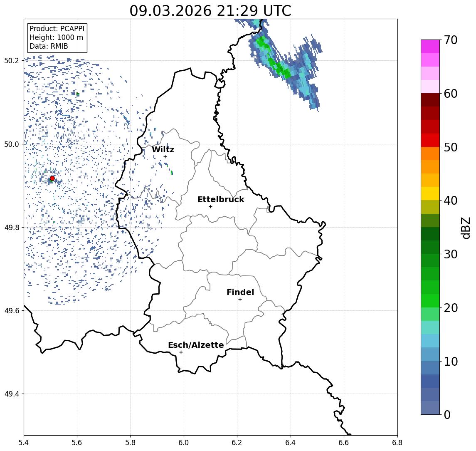Click the colorbar tick label 20
The width and height of the screenshot is (476, 451).
tap(451, 307)
